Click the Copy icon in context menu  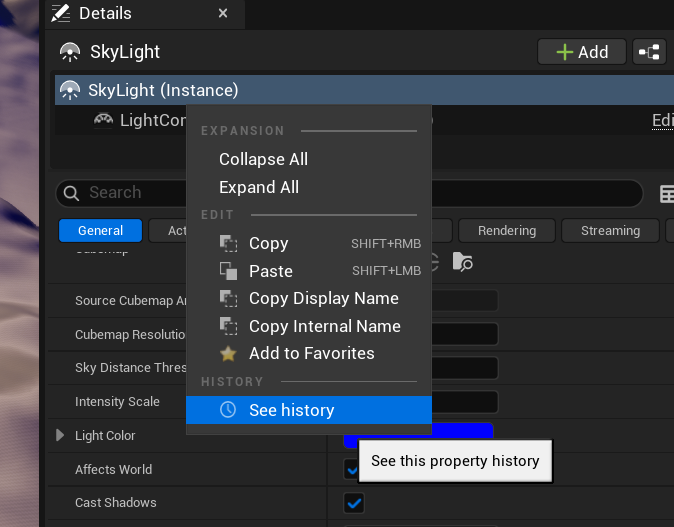(229, 244)
